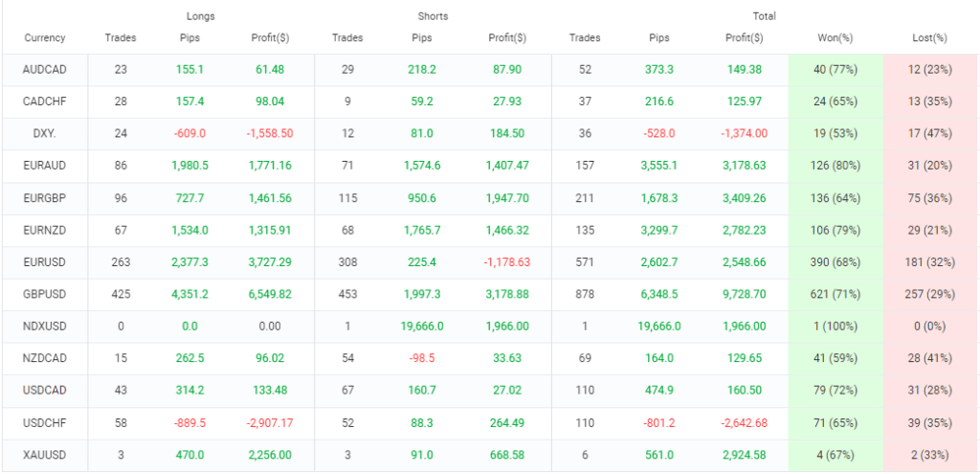This screenshot has width=980, height=474.
Task: Sort by the Won(%) column header
Action: point(835,38)
